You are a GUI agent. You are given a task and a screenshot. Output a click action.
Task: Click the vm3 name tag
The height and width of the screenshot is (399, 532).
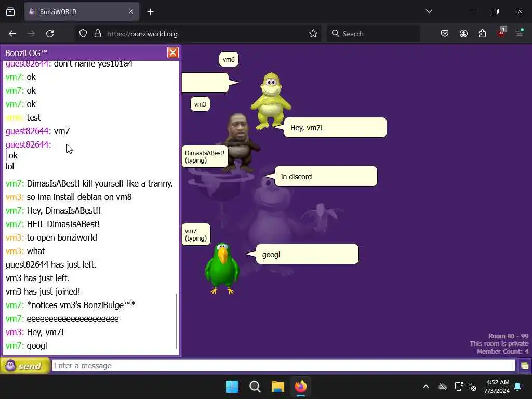[200, 104]
